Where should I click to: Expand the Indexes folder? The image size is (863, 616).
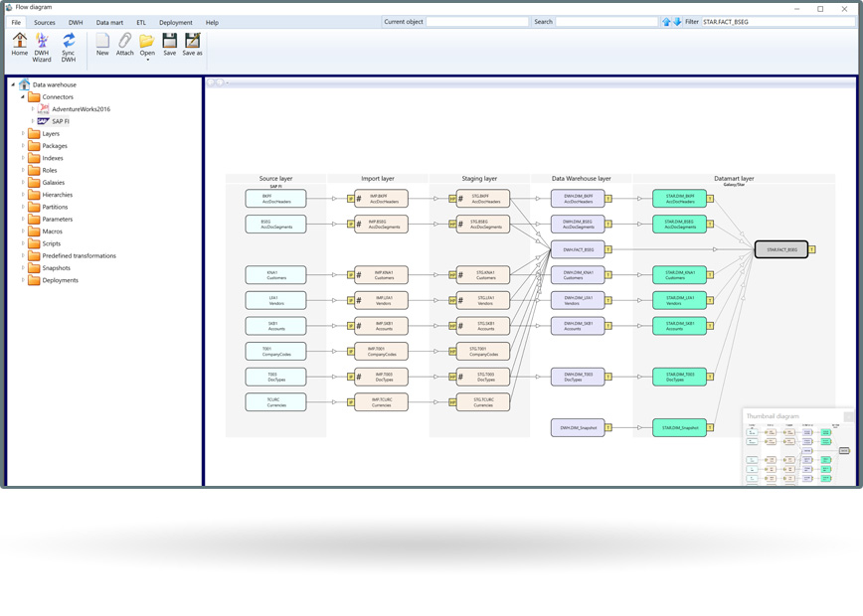(23, 158)
